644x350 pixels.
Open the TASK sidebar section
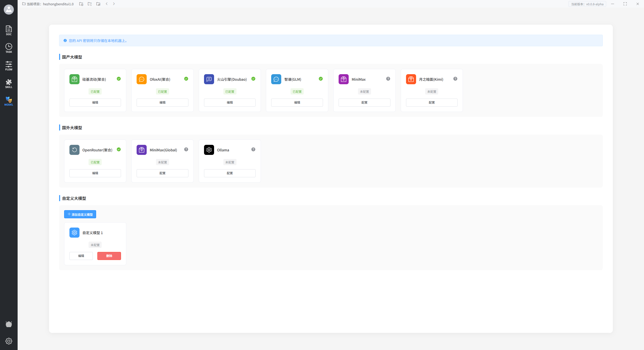9,48
